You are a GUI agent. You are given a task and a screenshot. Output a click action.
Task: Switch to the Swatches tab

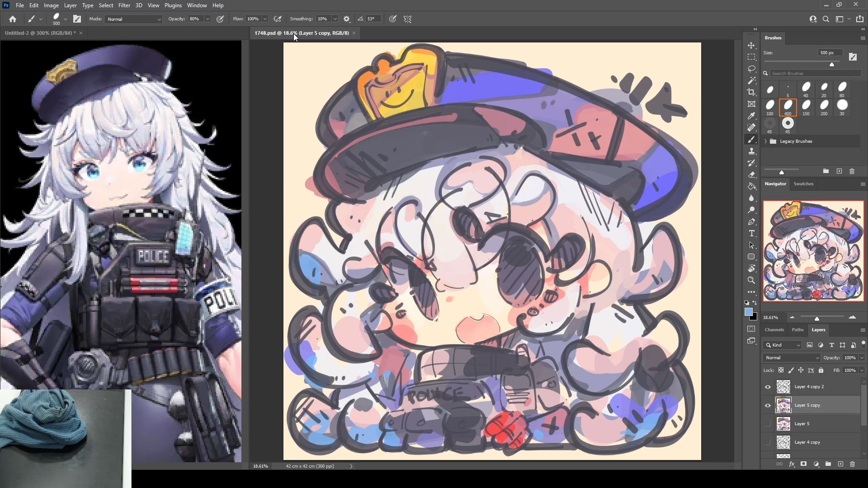(x=803, y=184)
